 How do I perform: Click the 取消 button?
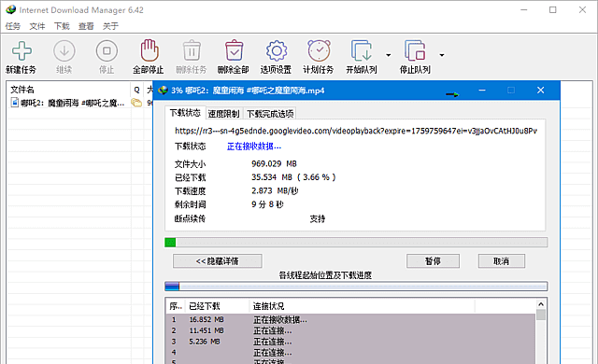click(x=502, y=261)
